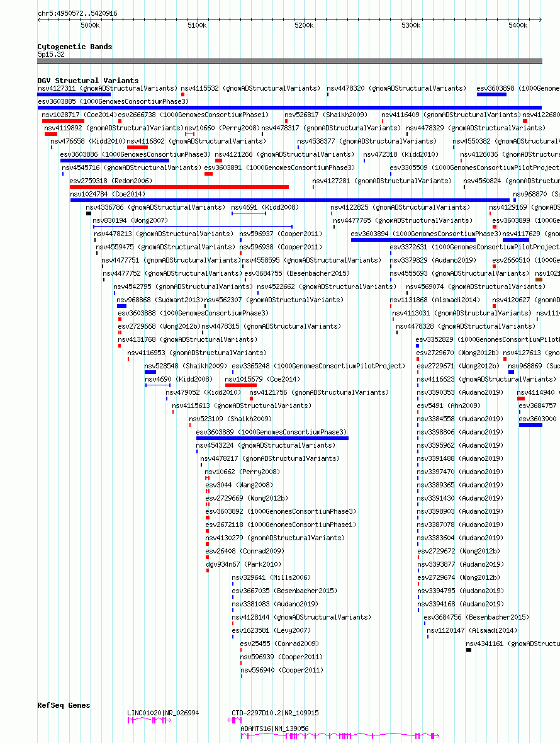This screenshot has width=560, height=743.
Task: Click esv2666738 1000Genomes Phase1 label
Action: point(193,115)
